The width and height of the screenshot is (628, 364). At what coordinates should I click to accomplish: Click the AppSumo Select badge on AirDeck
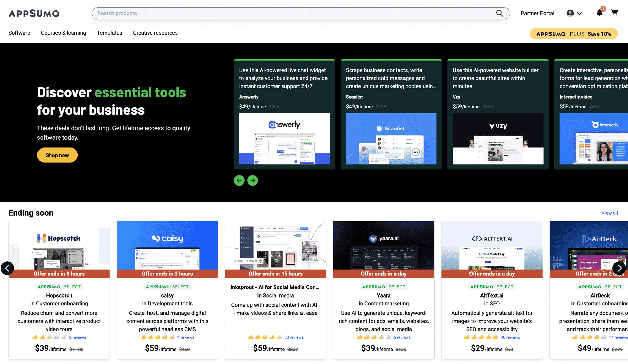(600, 287)
